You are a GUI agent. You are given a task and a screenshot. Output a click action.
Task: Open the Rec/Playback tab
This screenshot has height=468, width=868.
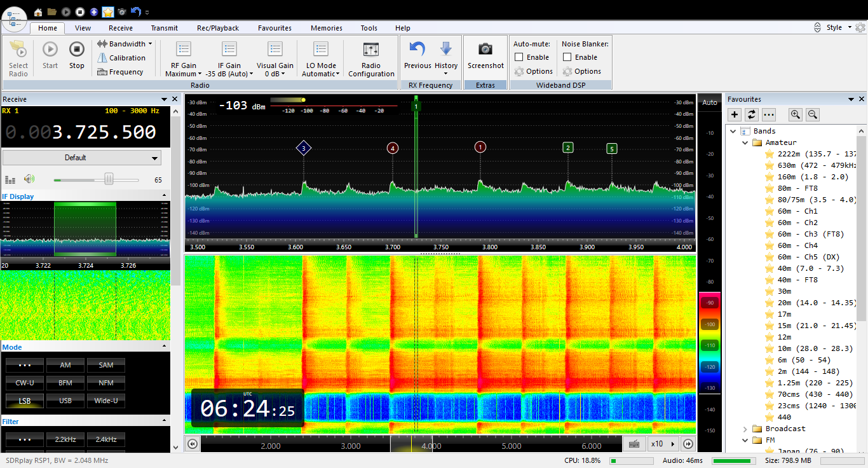[218, 28]
